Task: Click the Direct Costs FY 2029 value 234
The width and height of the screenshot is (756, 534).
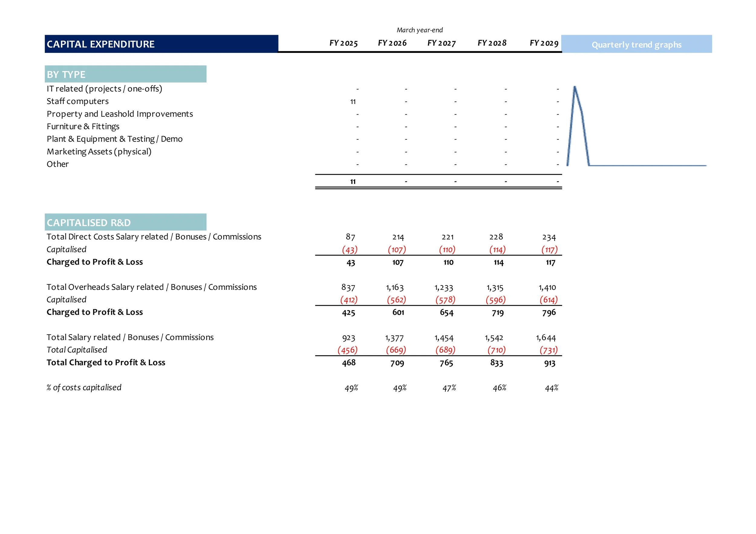Action: (549, 237)
